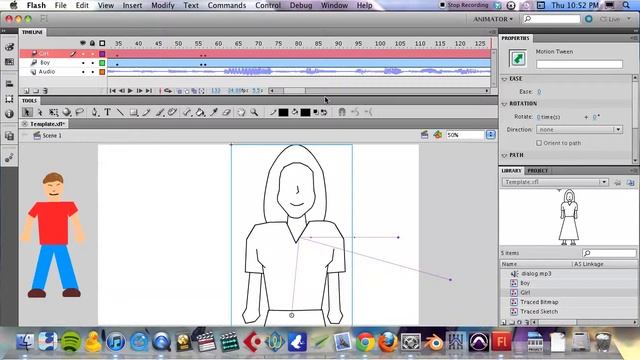This screenshot has height=360, width=640.
Task: Click the Swap Colors icon
Action: (x=324, y=112)
